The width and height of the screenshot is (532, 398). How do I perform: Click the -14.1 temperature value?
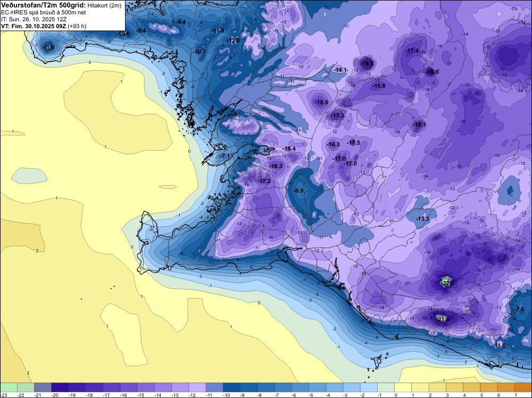(x=340, y=70)
